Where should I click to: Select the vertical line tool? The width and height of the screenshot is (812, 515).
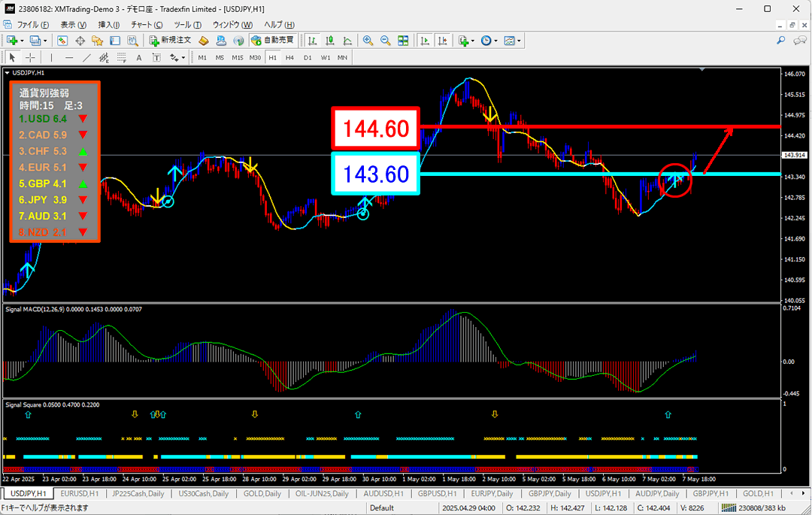[x=51, y=57]
